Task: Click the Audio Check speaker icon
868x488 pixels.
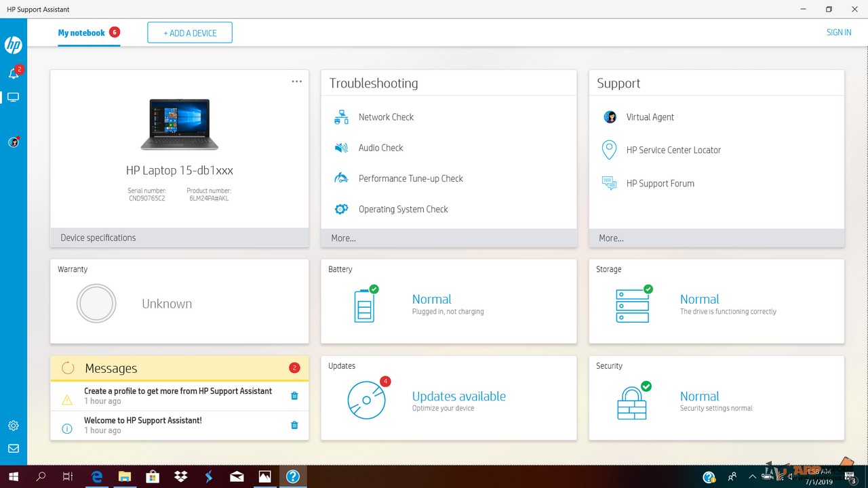Action: point(342,148)
